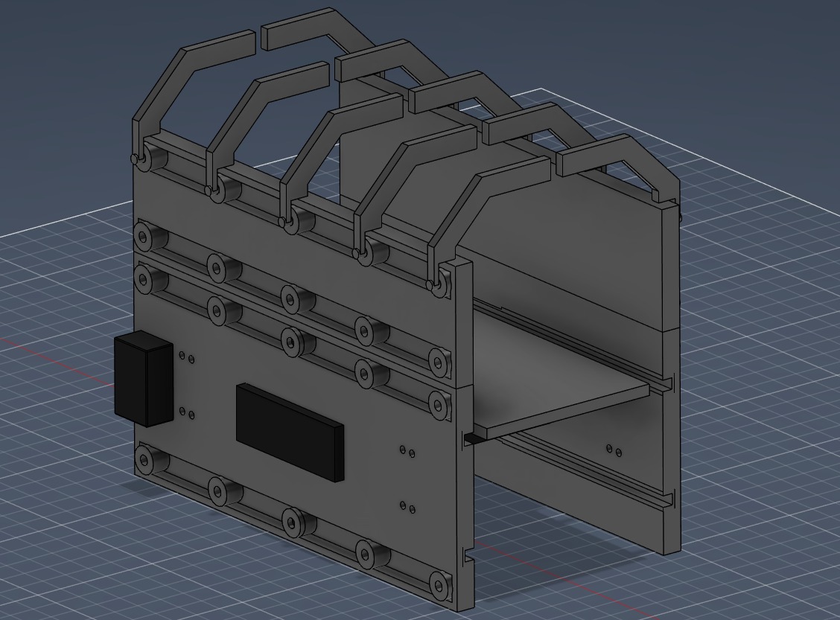Click the lower hole pair beneath the small black box
This screenshot has width=840, height=620.
point(187,412)
